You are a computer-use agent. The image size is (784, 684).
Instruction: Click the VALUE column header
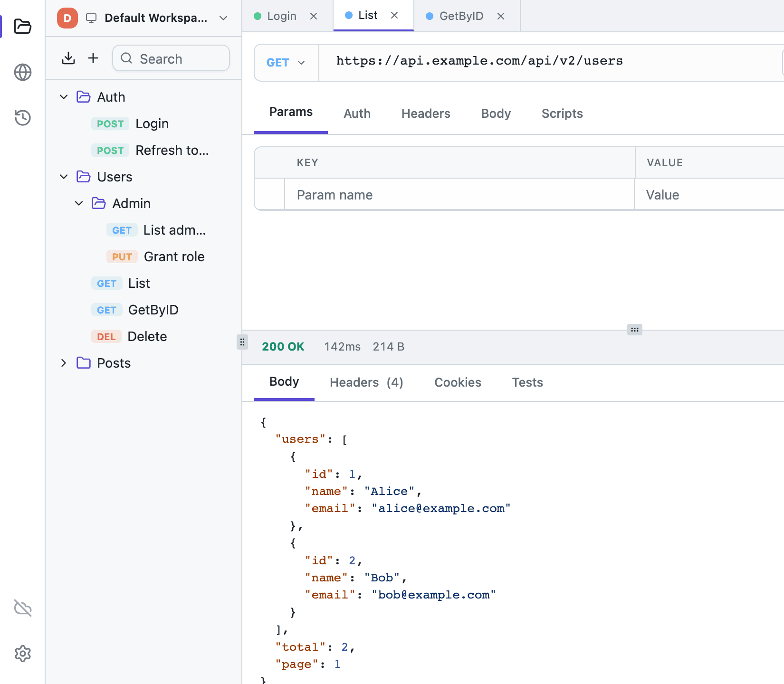click(665, 162)
